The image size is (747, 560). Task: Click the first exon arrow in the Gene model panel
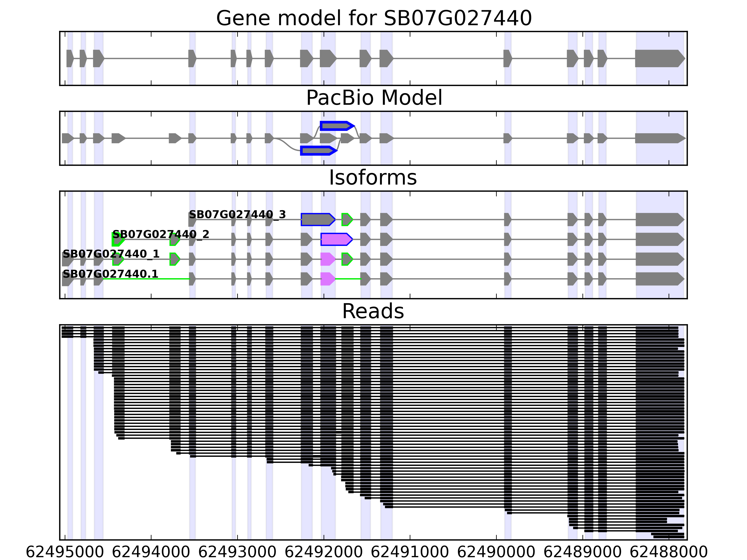click(x=70, y=58)
